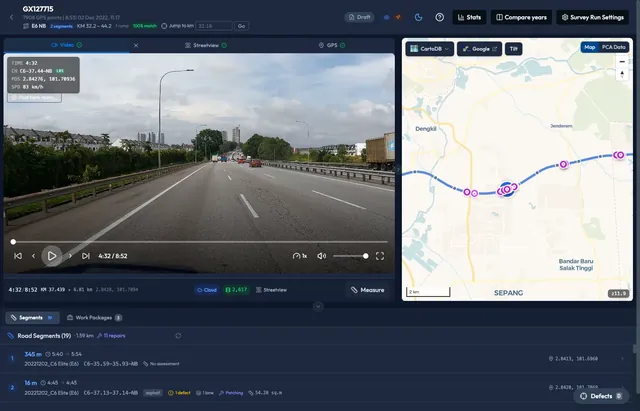This screenshot has height=411, width=640.
Task: Enter fullscreen video mode
Action: click(x=380, y=256)
